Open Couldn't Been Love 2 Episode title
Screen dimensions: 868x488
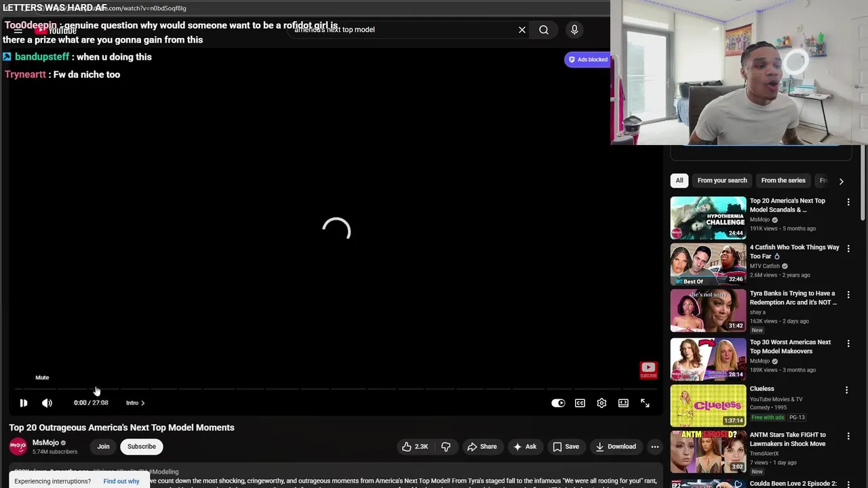click(x=793, y=484)
